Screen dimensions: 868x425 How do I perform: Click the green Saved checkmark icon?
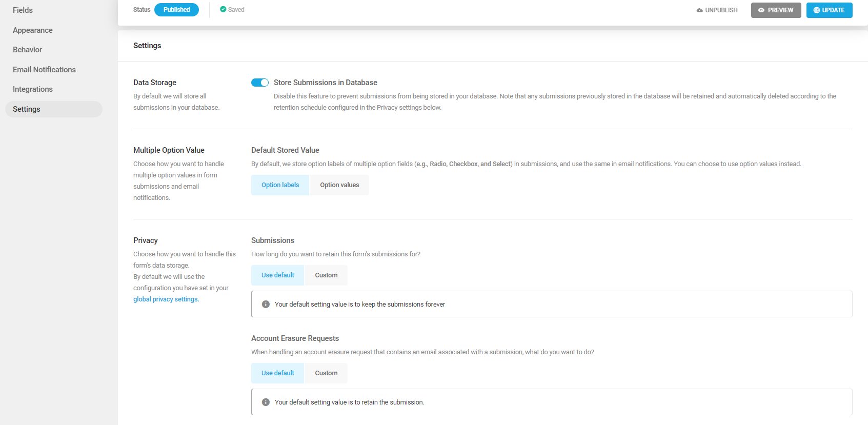pyautogui.click(x=223, y=9)
